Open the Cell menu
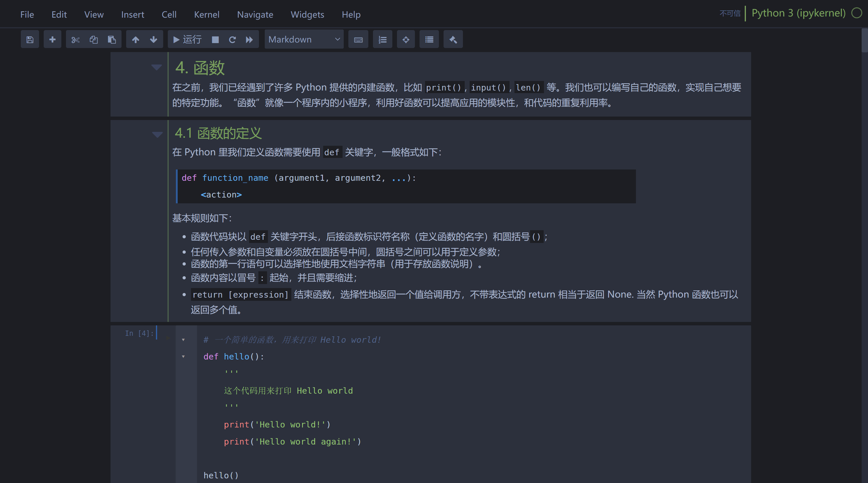Screen dimensions: 868x483 point(169,14)
